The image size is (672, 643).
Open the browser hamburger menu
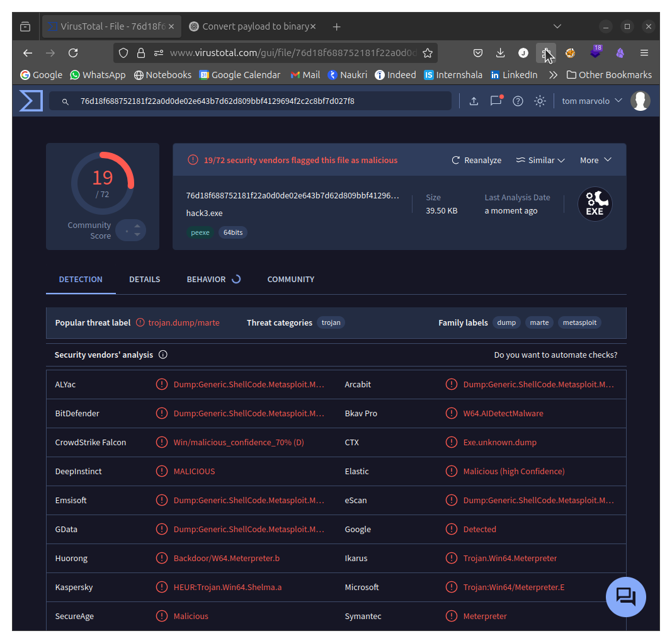[644, 53]
